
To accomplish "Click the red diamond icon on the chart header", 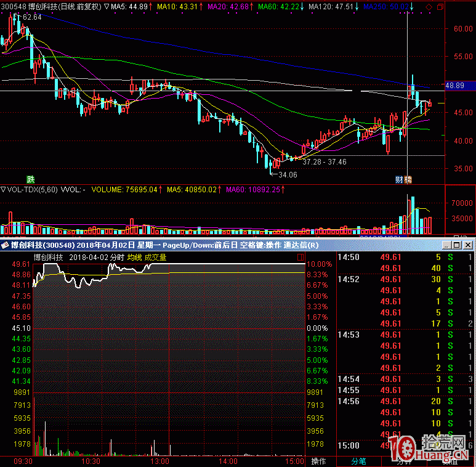I will click(x=429, y=7).
